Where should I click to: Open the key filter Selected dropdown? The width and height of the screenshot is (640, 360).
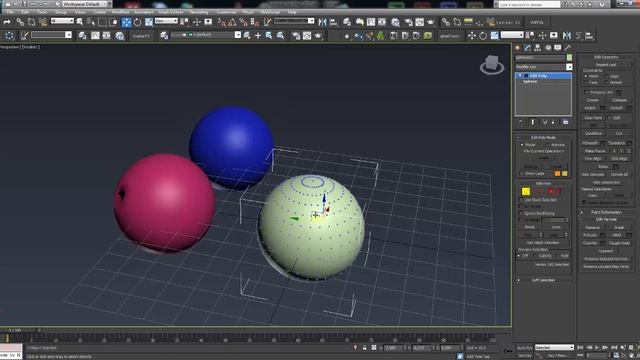(554, 347)
